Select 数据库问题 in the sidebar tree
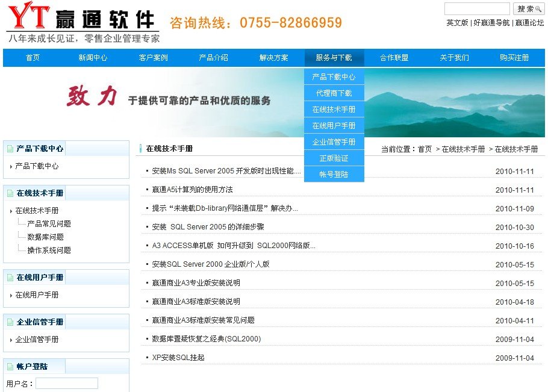The width and height of the screenshot is (548, 392). (x=45, y=237)
